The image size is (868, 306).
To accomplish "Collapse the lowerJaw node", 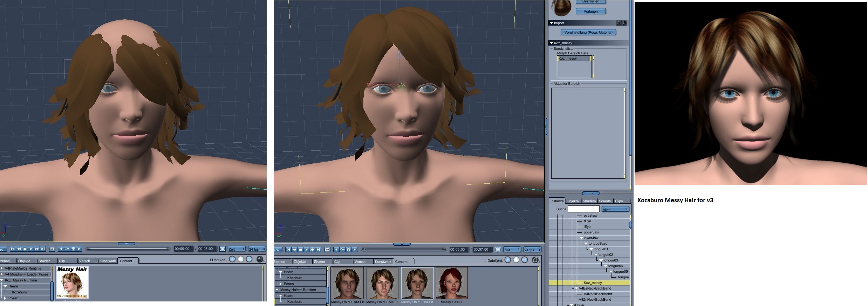I will pyautogui.click(x=581, y=238).
